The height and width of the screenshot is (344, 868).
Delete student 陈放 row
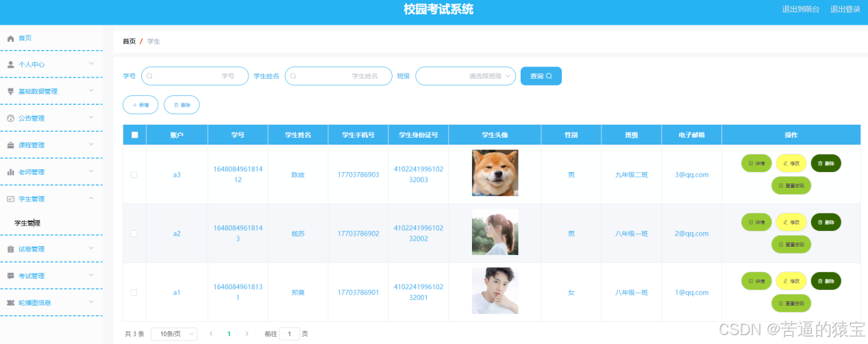click(x=826, y=164)
